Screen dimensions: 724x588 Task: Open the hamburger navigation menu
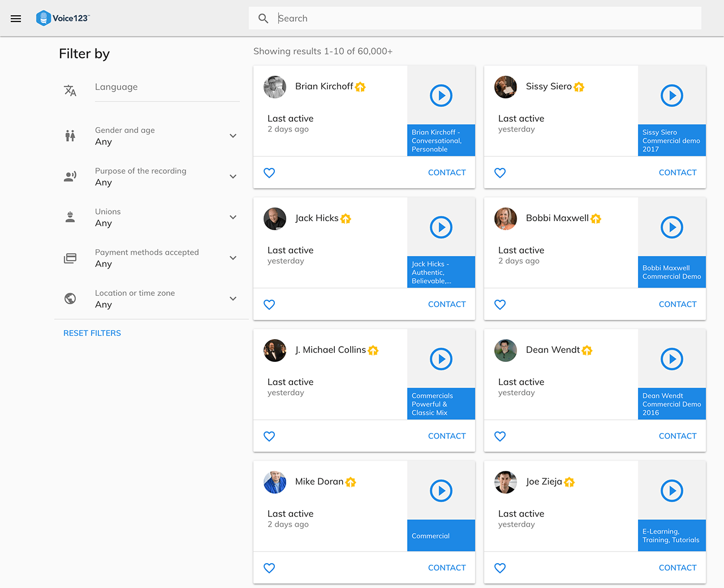click(16, 19)
